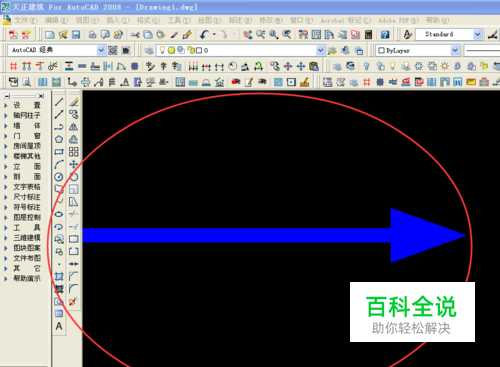Expand the 设置 menu group
The height and width of the screenshot is (367, 500).
pyautogui.click(x=6, y=105)
